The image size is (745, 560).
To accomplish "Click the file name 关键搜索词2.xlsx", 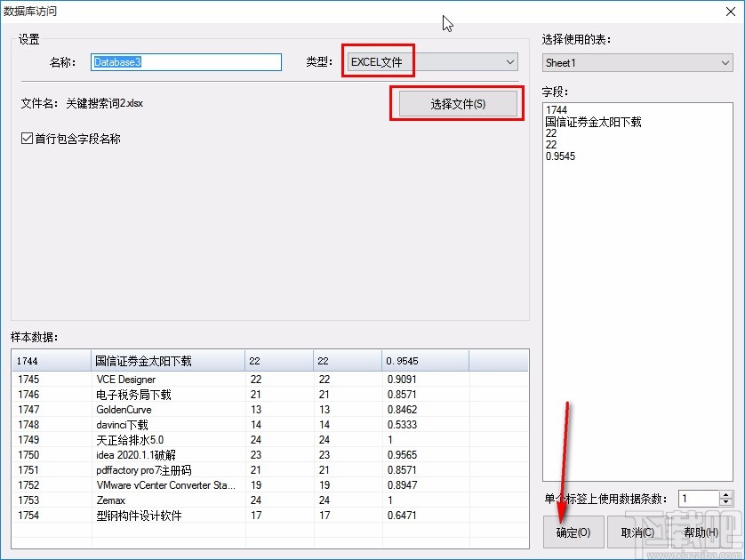I will [105, 103].
